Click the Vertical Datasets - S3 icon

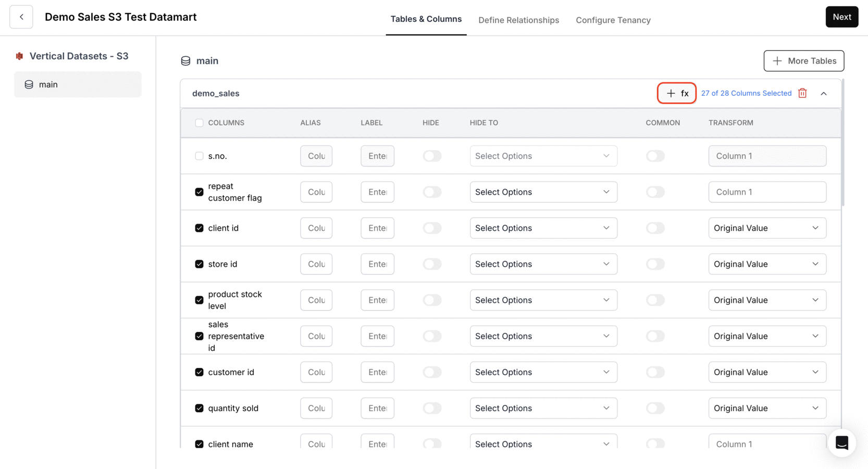[x=20, y=56]
